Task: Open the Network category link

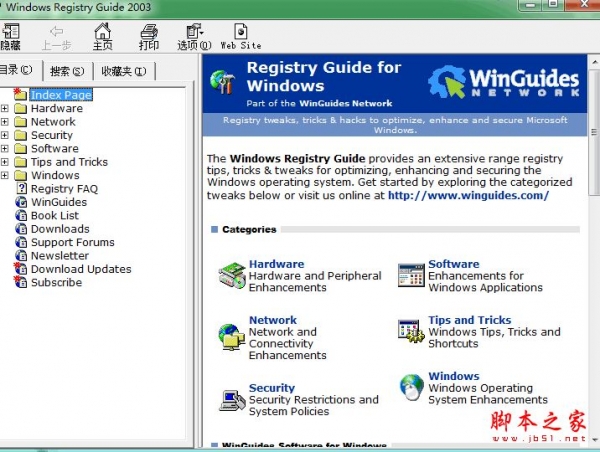Action: (273, 320)
